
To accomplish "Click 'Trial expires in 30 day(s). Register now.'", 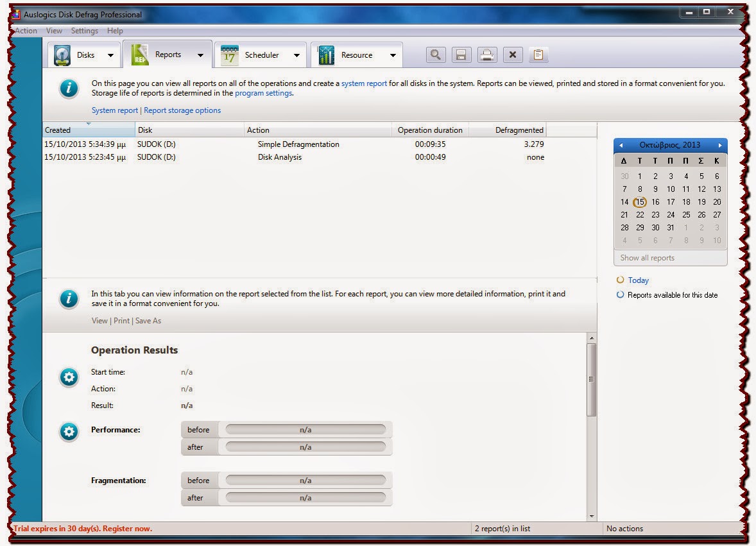I will (82, 529).
